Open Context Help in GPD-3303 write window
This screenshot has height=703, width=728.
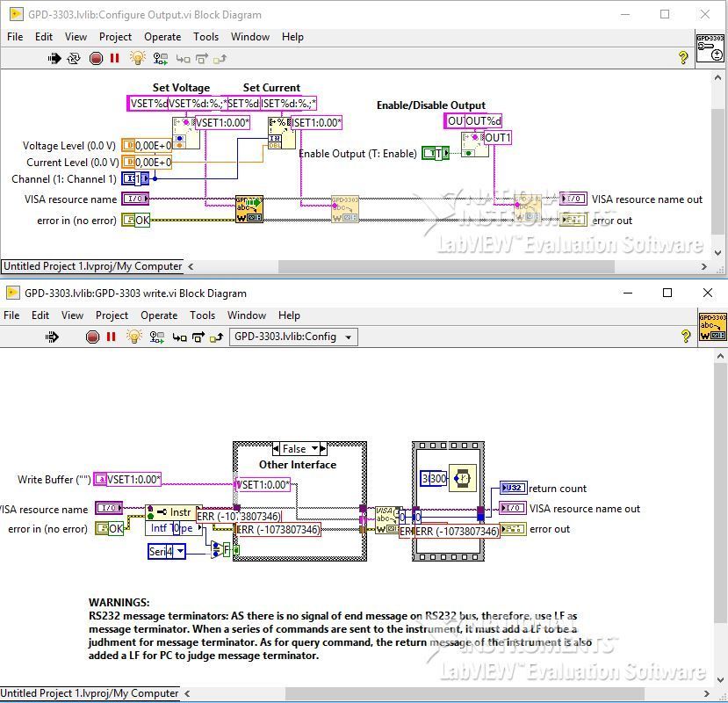tap(686, 336)
